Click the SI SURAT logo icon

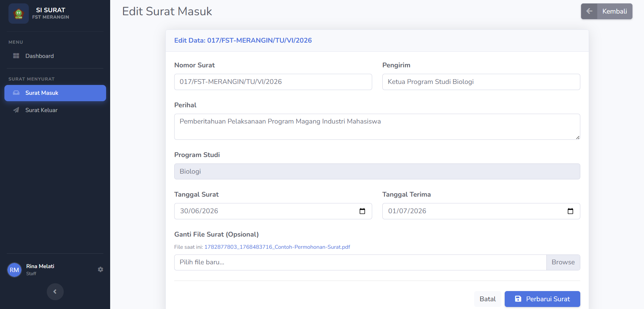(x=19, y=14)
